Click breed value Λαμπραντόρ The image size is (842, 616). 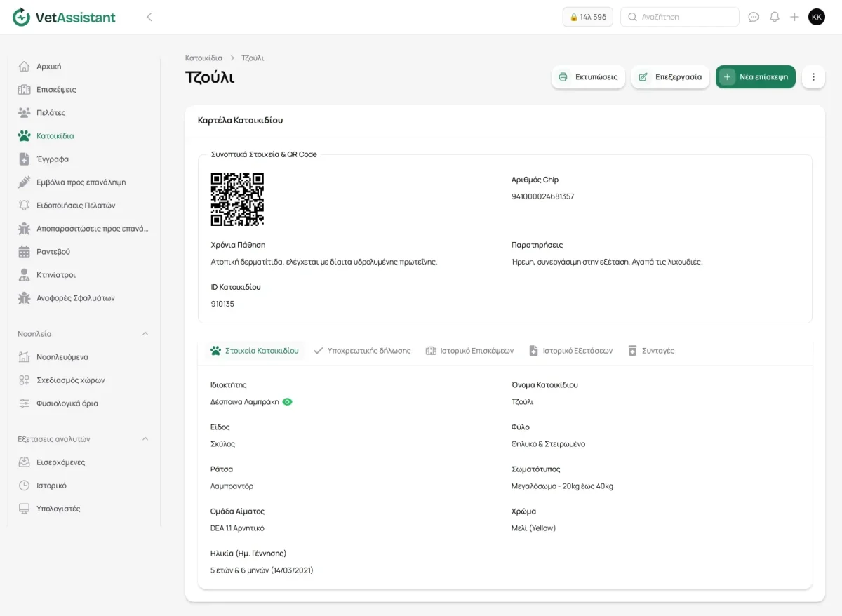[232, 486]
